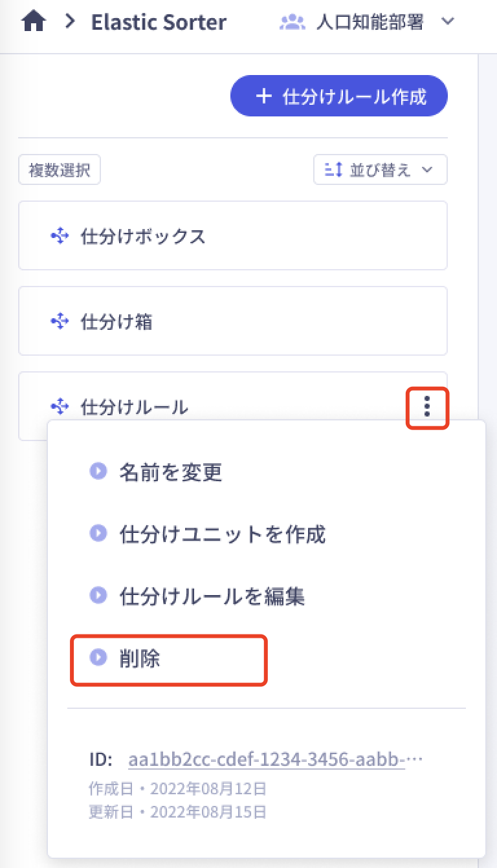Choose 仕分けユニットを作成 in the menu
The image size is (497, 868).
[223, 534]
